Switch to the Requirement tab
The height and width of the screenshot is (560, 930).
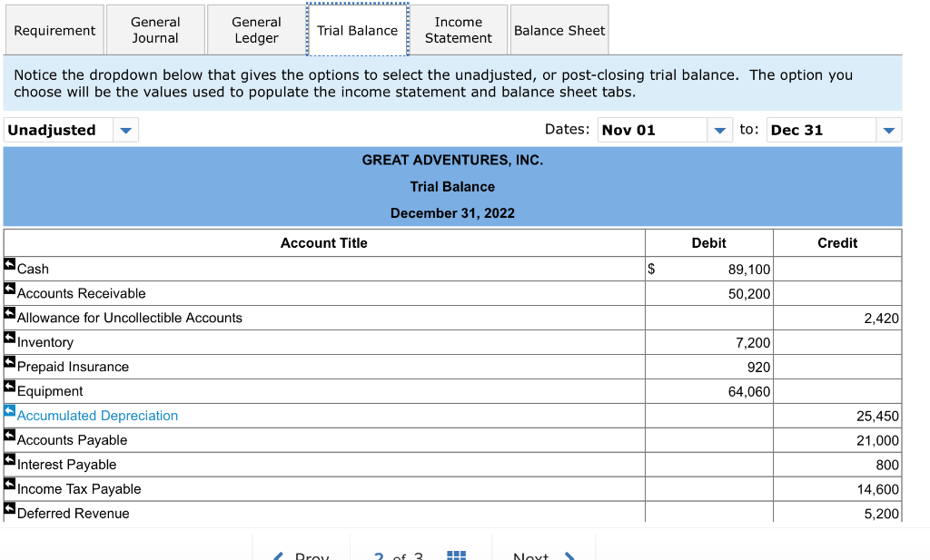[54, 30]
